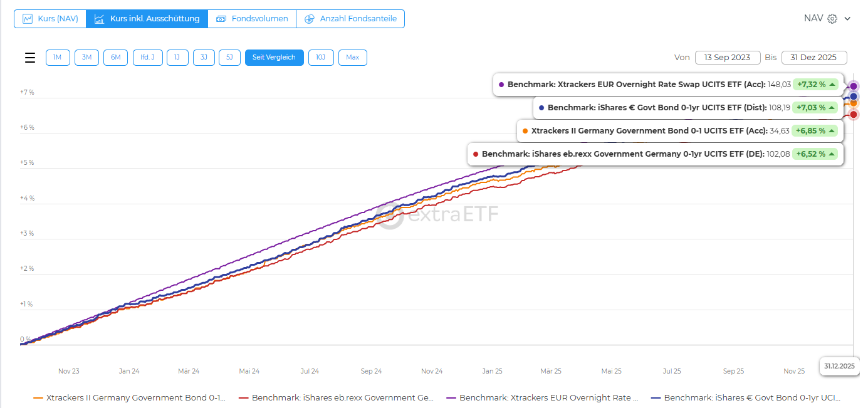Click the red eb.rexx endpoint marker
Viewport: 868px width, 408px height.
coord(854,114)
